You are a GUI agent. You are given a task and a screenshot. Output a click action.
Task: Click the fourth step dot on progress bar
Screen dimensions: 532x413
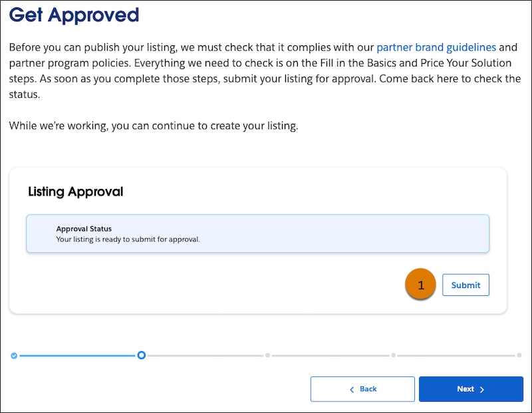tap(393, 355)
